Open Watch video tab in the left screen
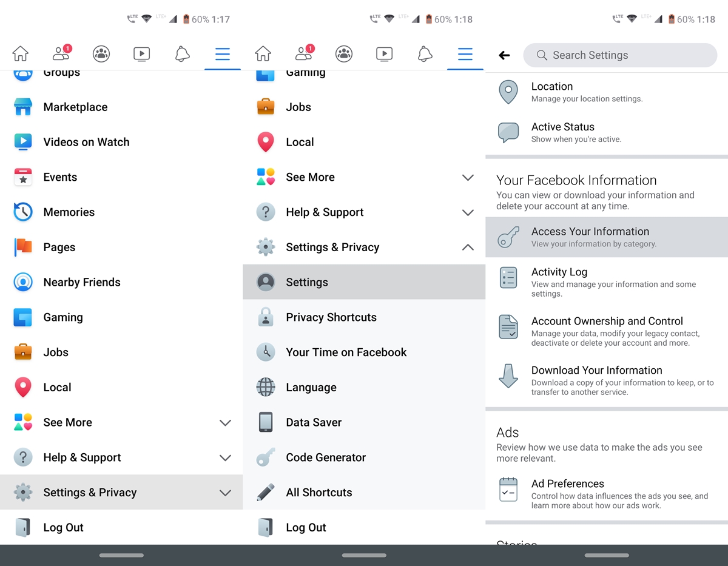The height and width of the screenshot is (566, 728). pyautogui.click(x=141, y=54)
